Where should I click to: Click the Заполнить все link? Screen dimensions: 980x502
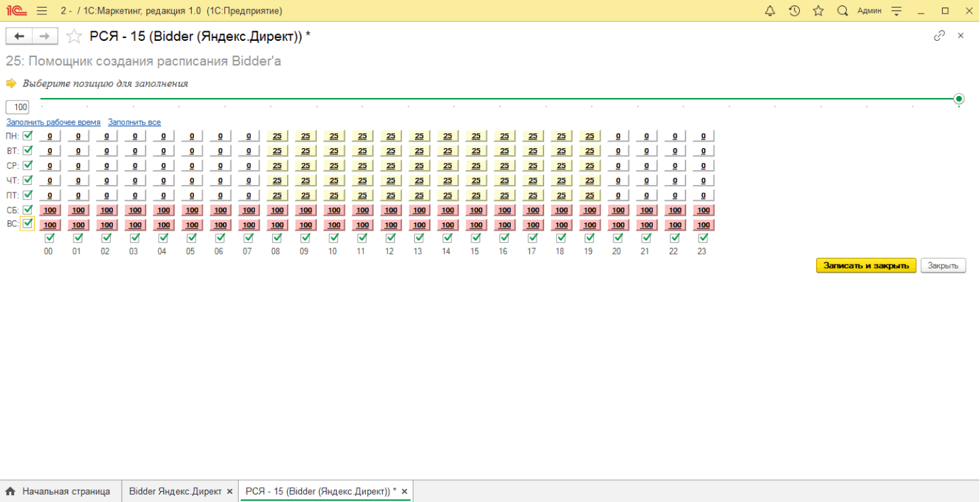point(134,122)
